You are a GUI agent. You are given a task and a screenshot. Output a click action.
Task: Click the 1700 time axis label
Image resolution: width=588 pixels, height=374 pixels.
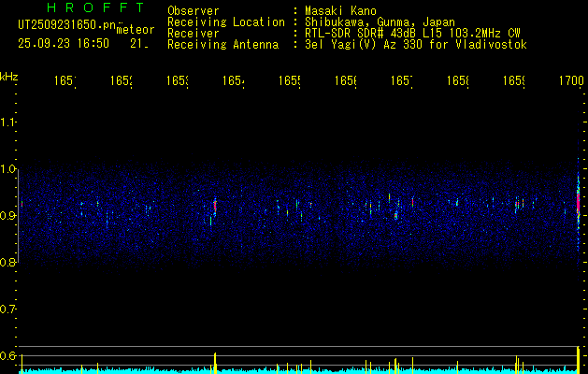(x=571, y=81)
